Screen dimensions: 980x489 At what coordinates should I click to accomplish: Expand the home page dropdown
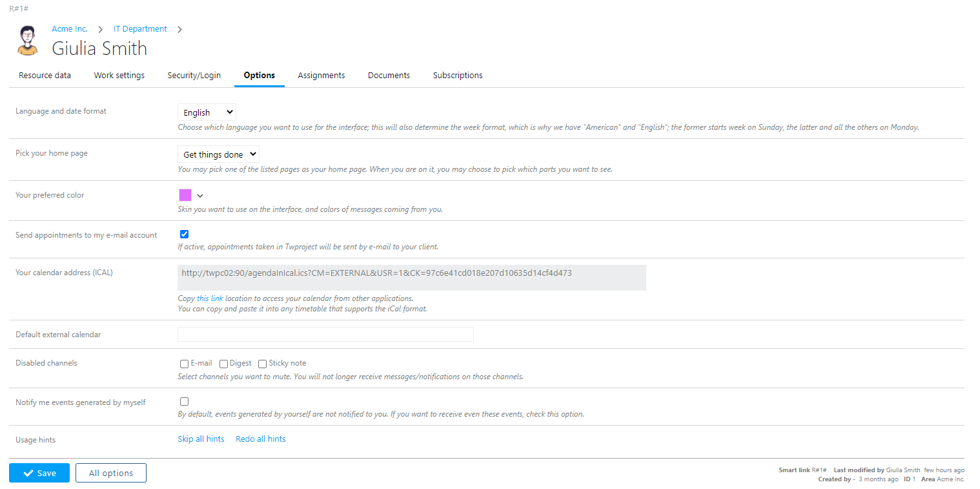tap(218, 155)
